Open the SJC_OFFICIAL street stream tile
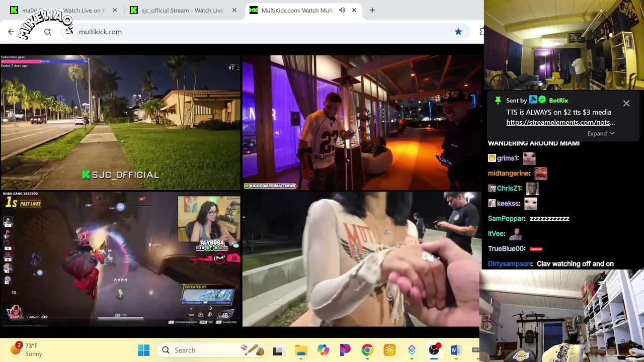The width and height of the screenshot is (644, 362). click(x=120, y=122)
